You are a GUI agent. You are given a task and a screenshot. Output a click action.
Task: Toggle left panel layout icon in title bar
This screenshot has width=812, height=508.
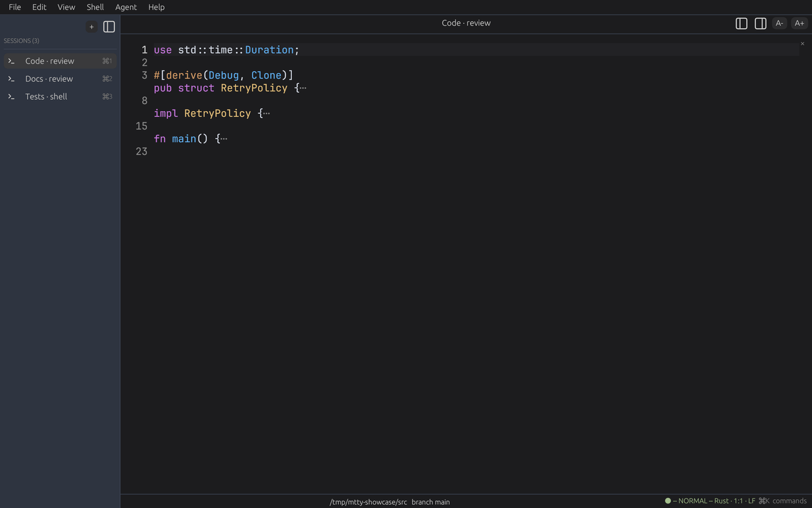click(x=742, y=23)
